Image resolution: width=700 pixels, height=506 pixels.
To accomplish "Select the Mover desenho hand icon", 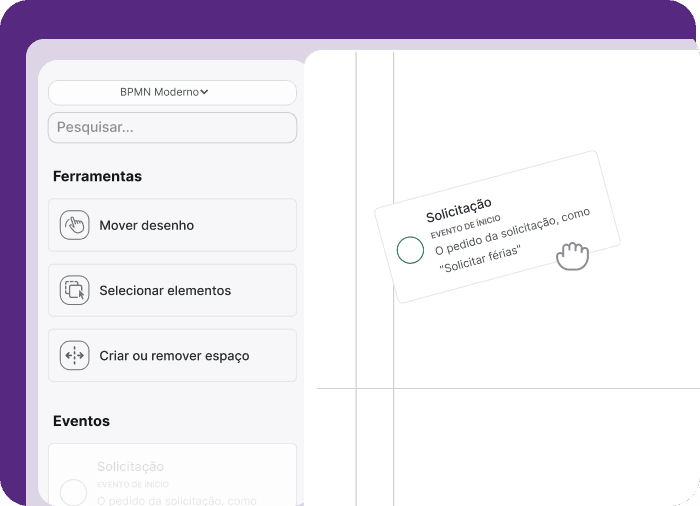I will pos(75,225).
